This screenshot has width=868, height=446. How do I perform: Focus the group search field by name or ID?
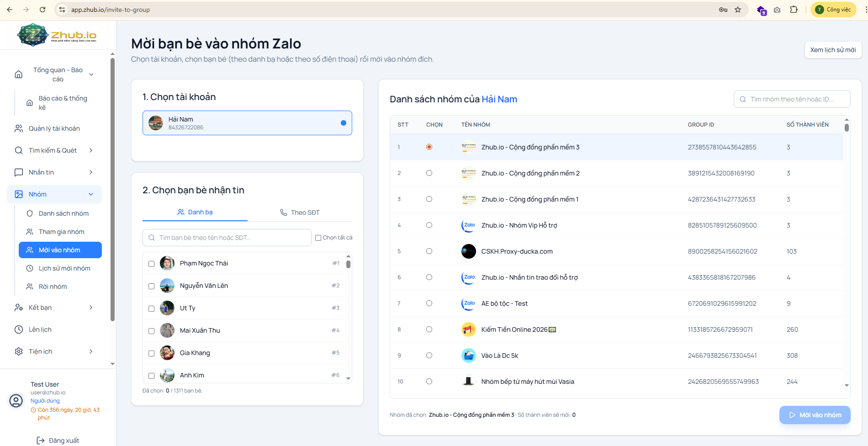[795, 99]
